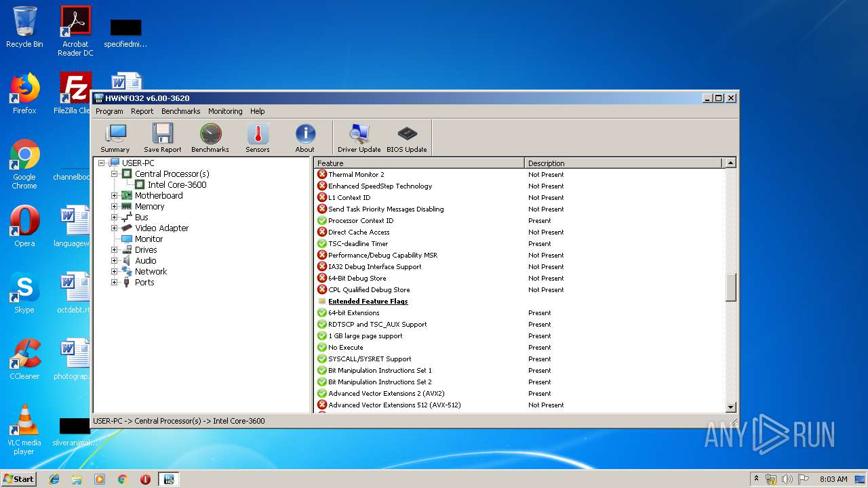This screenshot has height=488, width=868.
Task: Expand the Video Adapter tree node
Action: 115,228
